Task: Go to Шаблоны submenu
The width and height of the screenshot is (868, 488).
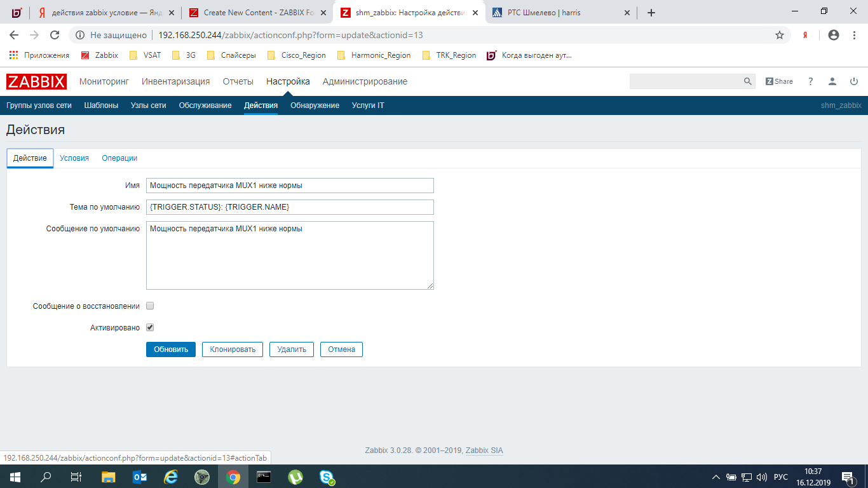Action: coord(101,105)
